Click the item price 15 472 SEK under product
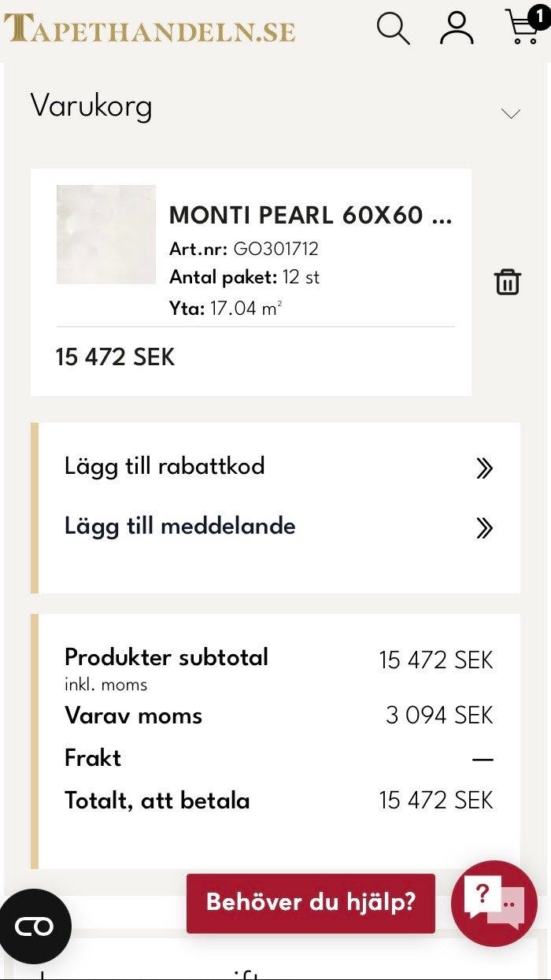 (115, 357)
